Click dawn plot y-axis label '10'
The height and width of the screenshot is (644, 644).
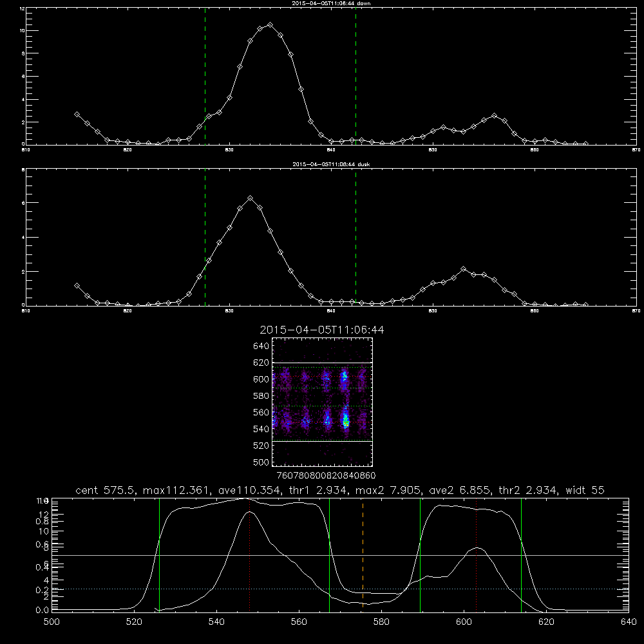pos(22,31)
